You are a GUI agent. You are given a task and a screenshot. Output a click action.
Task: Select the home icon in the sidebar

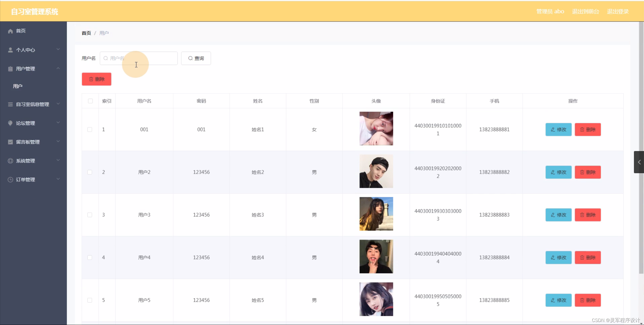pos(10,31)
